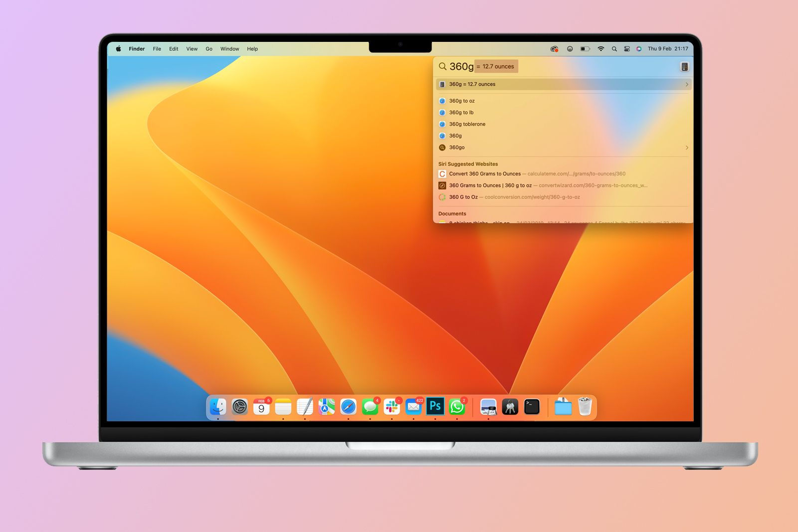This screenshot has height=532, width=798.
Task: Open Control Center in menu bar
Action: click(x=626, y=49)
